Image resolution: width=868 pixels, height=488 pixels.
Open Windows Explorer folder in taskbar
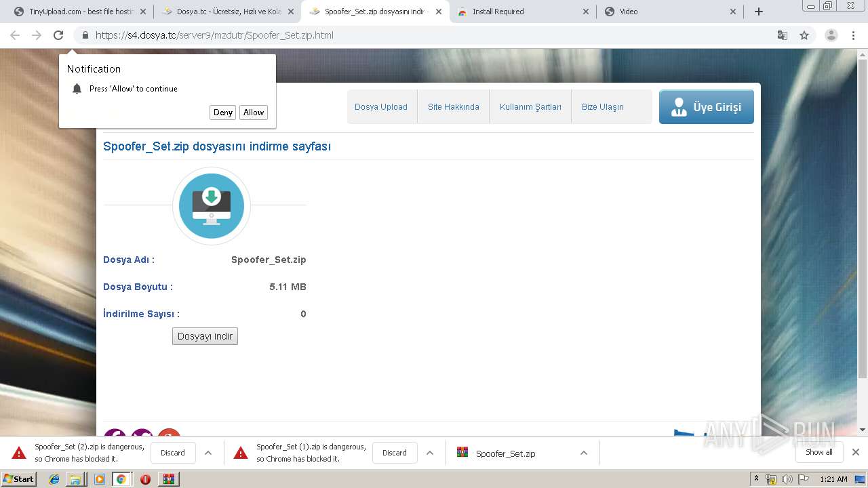point(76,479)
